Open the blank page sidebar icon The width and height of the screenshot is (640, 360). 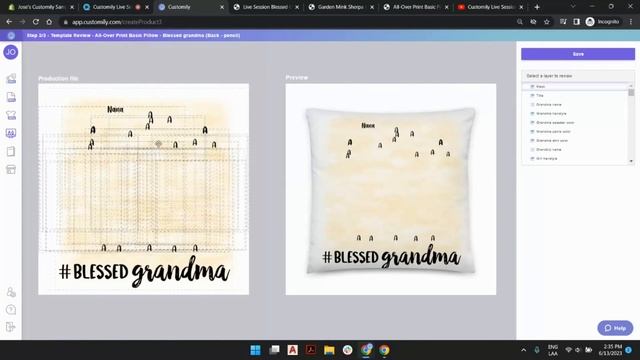pos(11,151)
